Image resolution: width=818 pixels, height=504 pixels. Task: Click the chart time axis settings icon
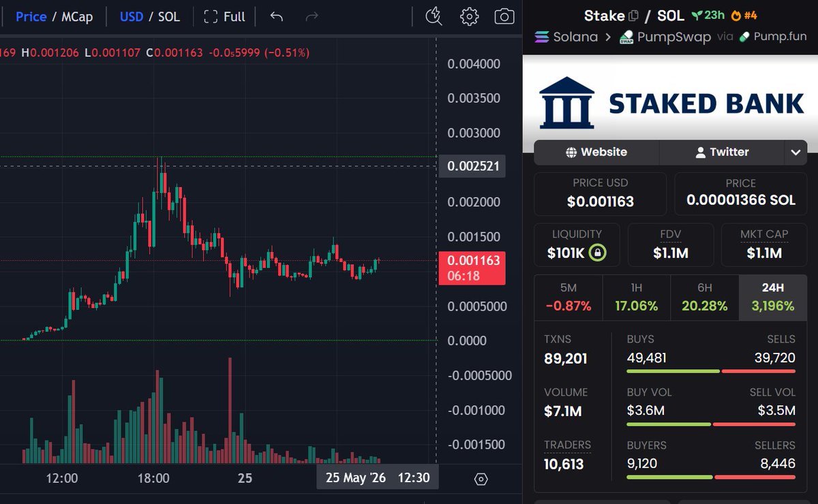481,479
